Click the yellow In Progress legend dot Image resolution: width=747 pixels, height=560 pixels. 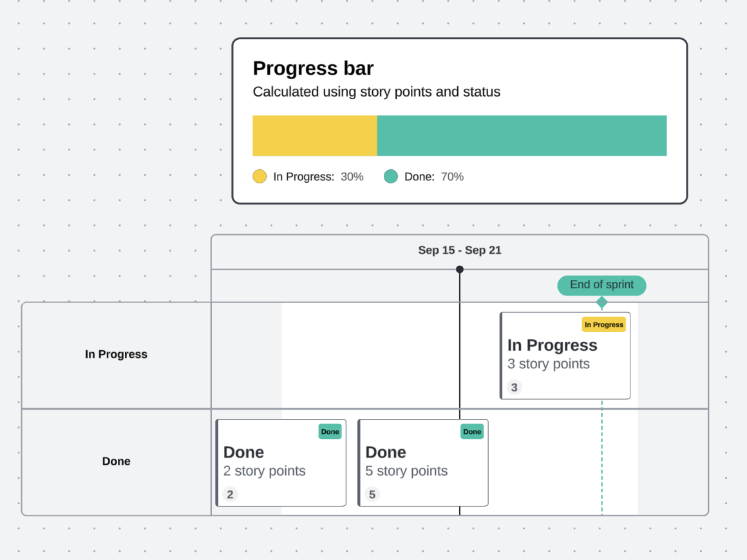click(x=260, y=176)
